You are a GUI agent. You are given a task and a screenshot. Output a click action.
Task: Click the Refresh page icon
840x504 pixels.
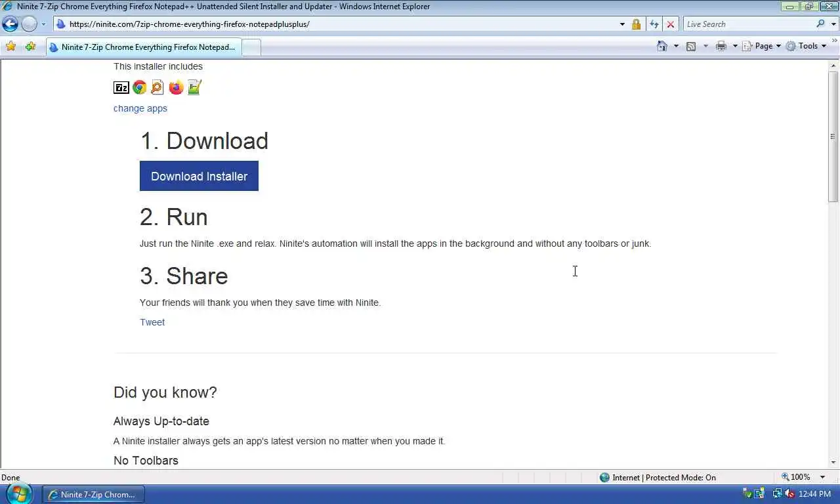[654, 24]
